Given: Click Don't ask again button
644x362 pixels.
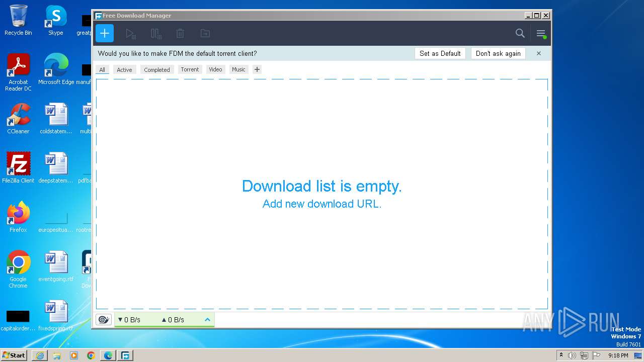Looking at the screenshot, I should click(x=498, y=53).
